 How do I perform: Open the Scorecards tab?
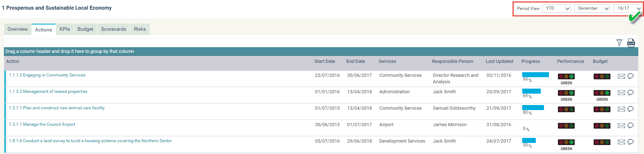click(113, 29)
